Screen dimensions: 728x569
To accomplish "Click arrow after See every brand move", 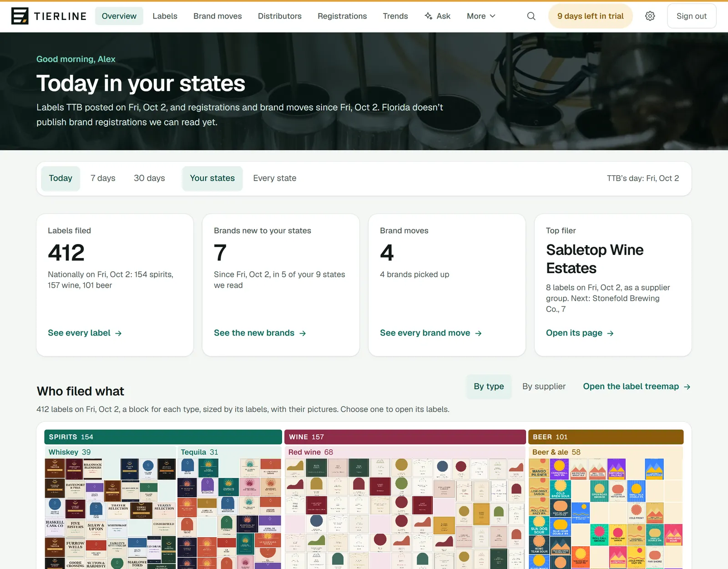I will click(x=478, y=333).
